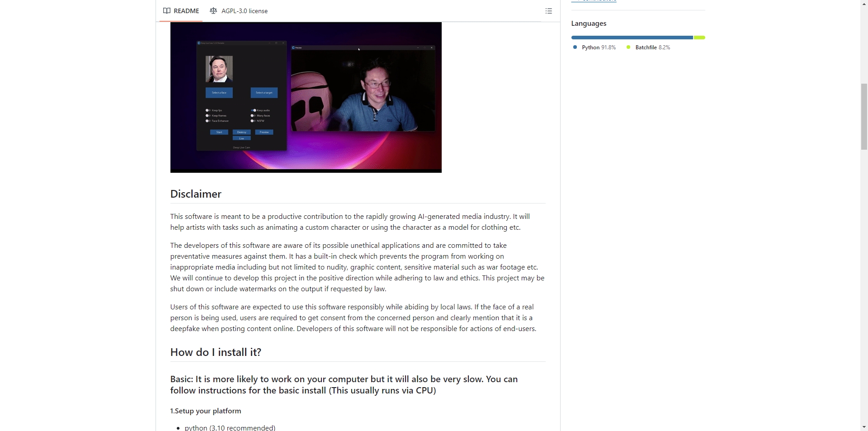
Task: Click the Batchfile 8.2% language link
Action: pos(648,47)
